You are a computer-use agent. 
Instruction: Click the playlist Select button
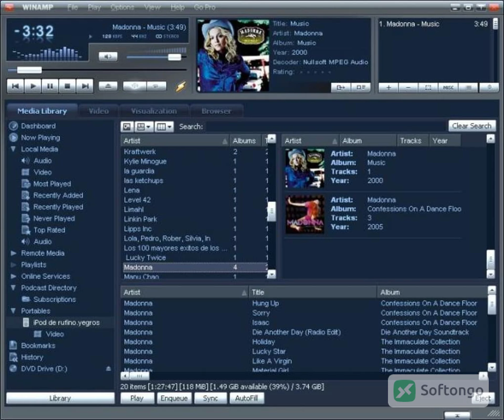point(428,88)
